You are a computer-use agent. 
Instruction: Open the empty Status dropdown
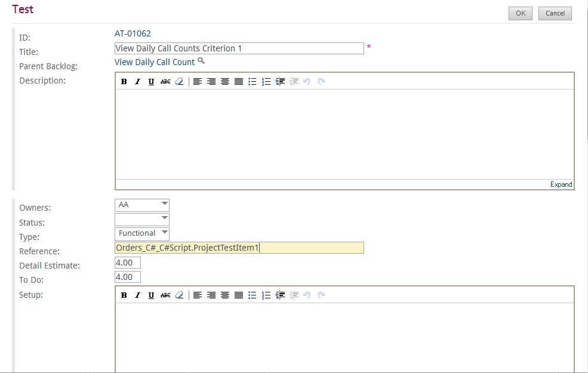pos(141,219)
